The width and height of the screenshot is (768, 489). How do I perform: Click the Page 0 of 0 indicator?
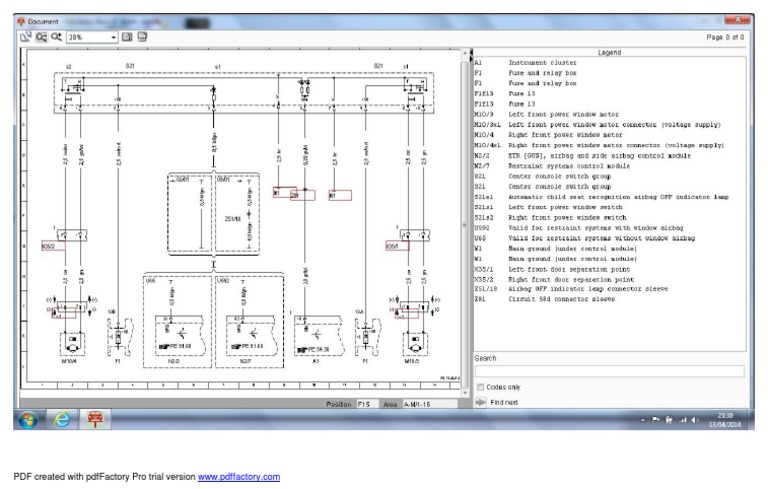pos(725,37)
